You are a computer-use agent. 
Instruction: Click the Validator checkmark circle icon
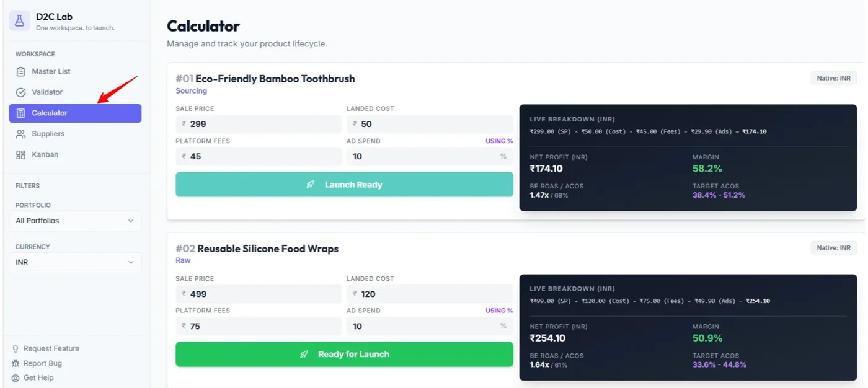click(21, 92)
